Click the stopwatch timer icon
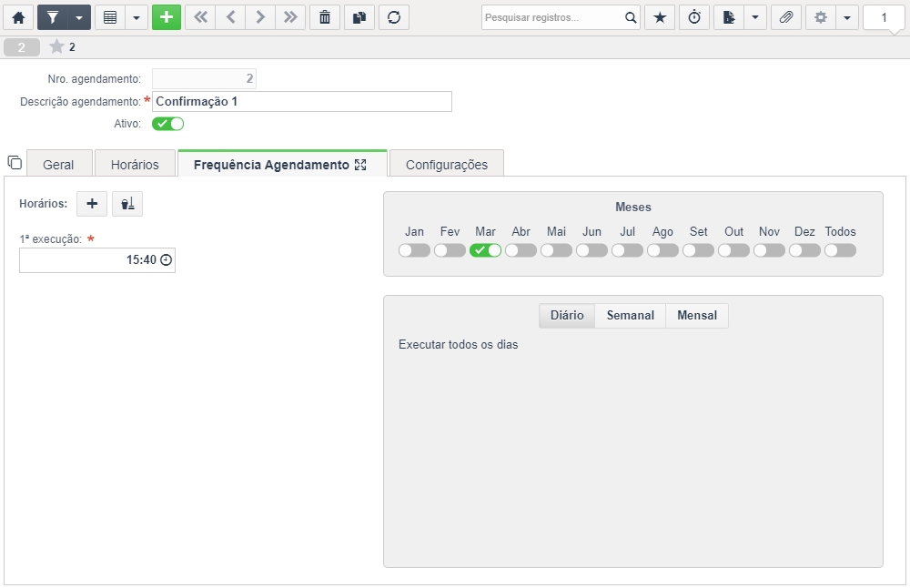 [694, 17]
